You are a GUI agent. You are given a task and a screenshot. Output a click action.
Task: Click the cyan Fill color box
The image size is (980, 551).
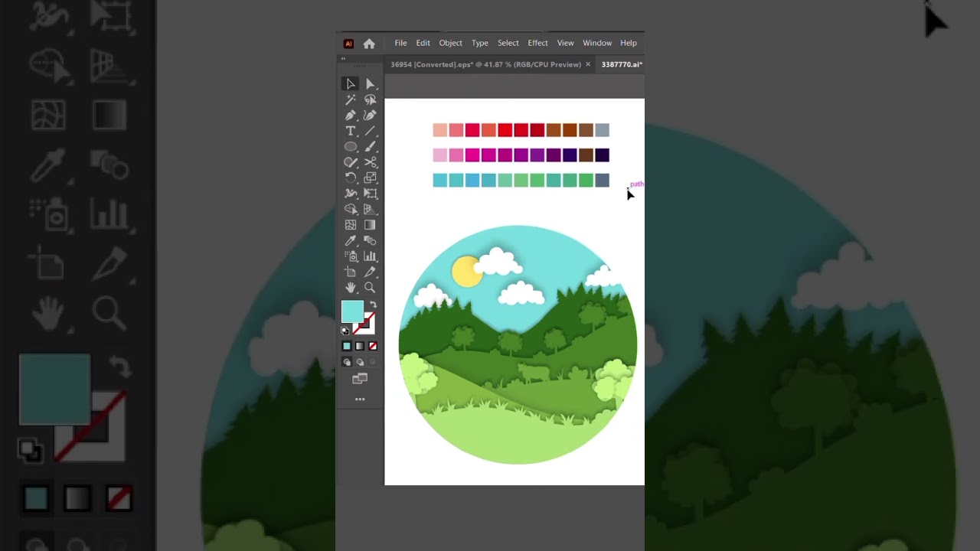click(352, 311)
